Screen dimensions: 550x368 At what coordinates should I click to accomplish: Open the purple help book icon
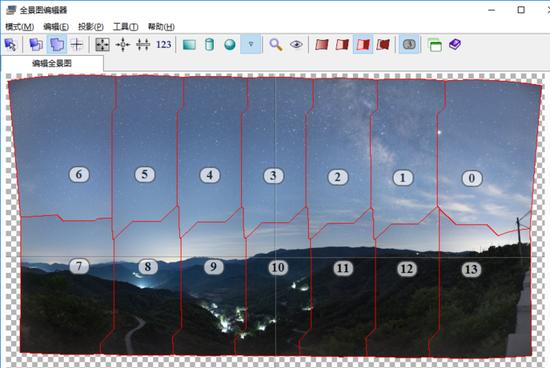coord(455,45)
